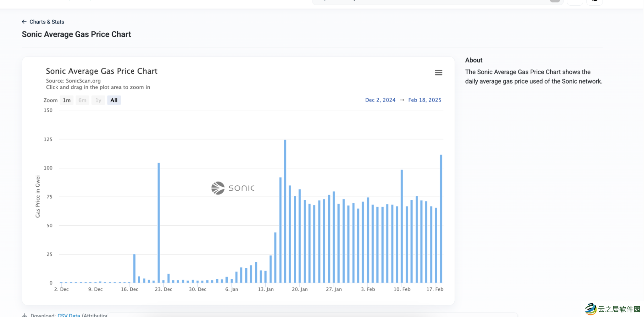Click the last bar on the chart's right edge
The height and width of the screenshot is (317, 644).
441,218
